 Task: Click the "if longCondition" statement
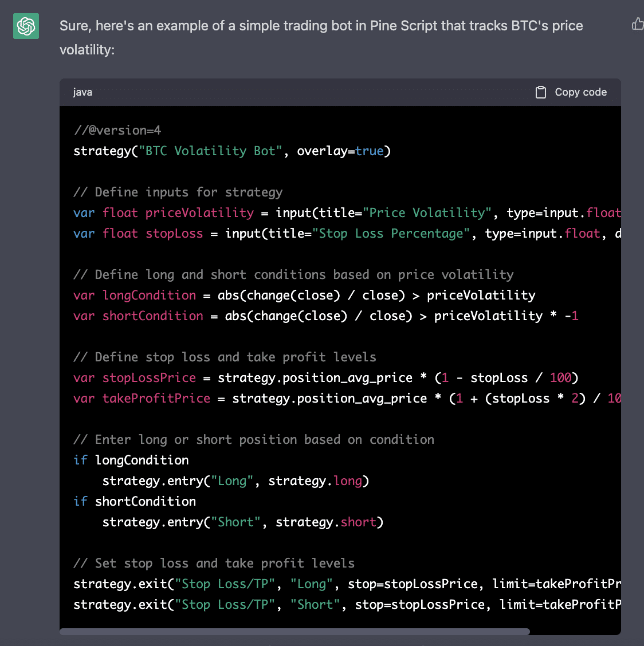(x=131, y=460)
